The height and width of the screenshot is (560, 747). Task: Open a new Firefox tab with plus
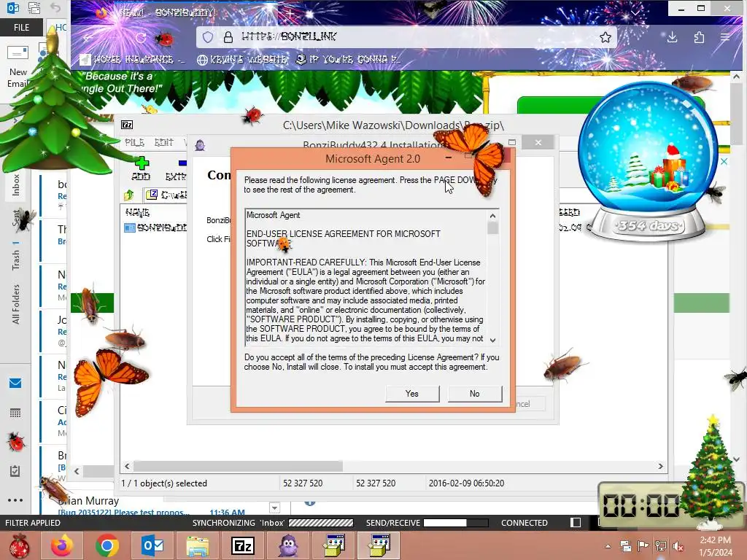click(x=290, y=13)
